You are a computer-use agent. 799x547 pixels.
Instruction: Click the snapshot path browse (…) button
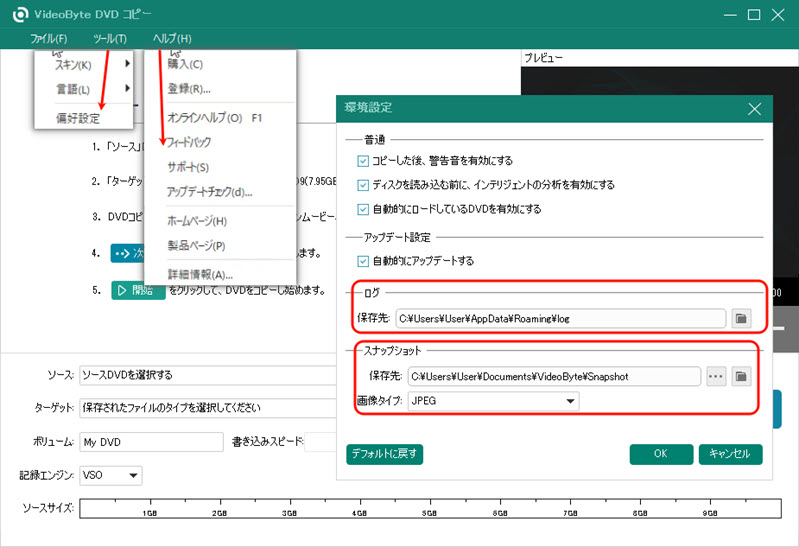715,376
